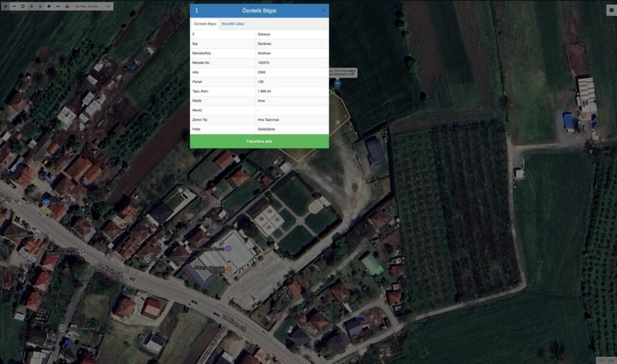Close the Öznitelik Bilgisi dialog
This screenshot has height=364, width=617.
324,11
